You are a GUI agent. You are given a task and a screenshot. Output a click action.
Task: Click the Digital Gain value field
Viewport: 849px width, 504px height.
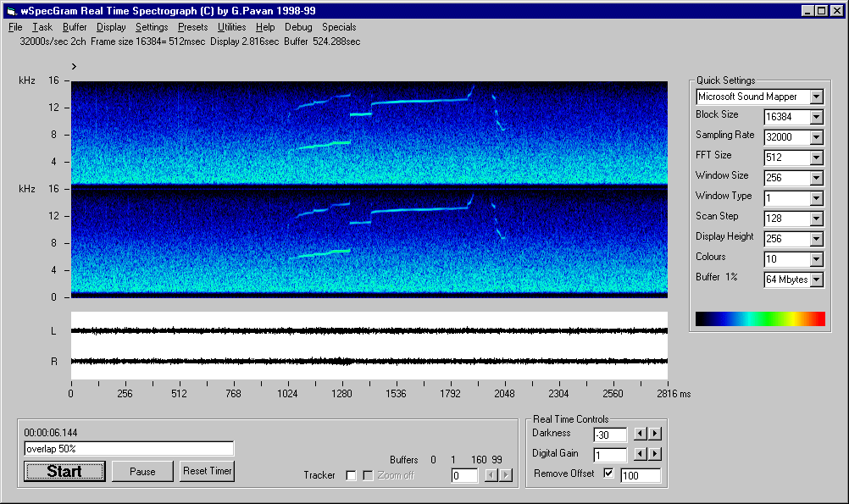(610, 455)
